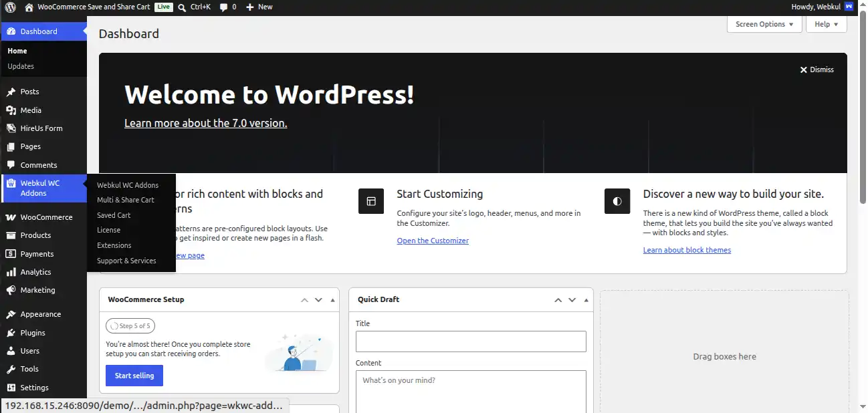This screenshot has width=868, height=413.
Task: Open Media library icon in sidebar
Action: click(11, 110)
